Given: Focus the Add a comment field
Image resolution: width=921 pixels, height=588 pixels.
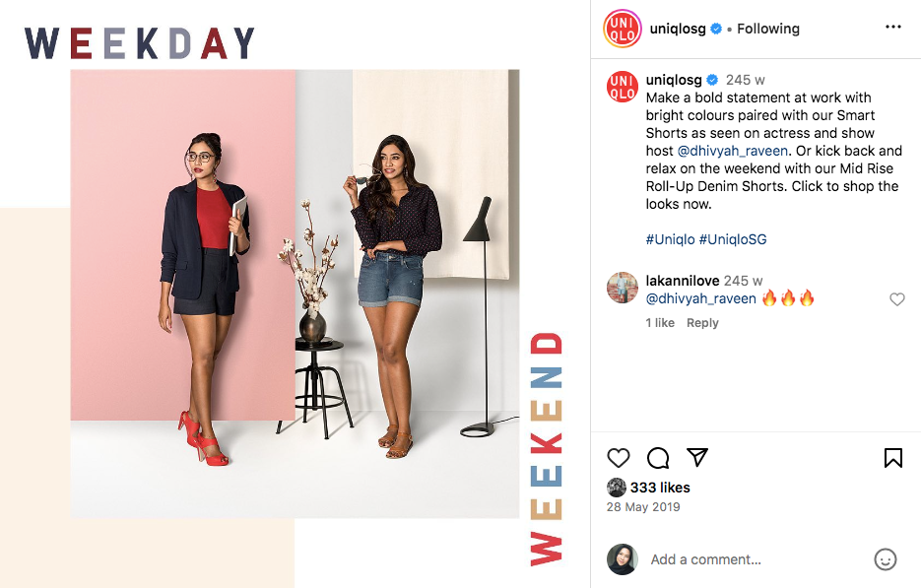Looking at the screenshot, I should pyautogui.click(x=757, y=559).
